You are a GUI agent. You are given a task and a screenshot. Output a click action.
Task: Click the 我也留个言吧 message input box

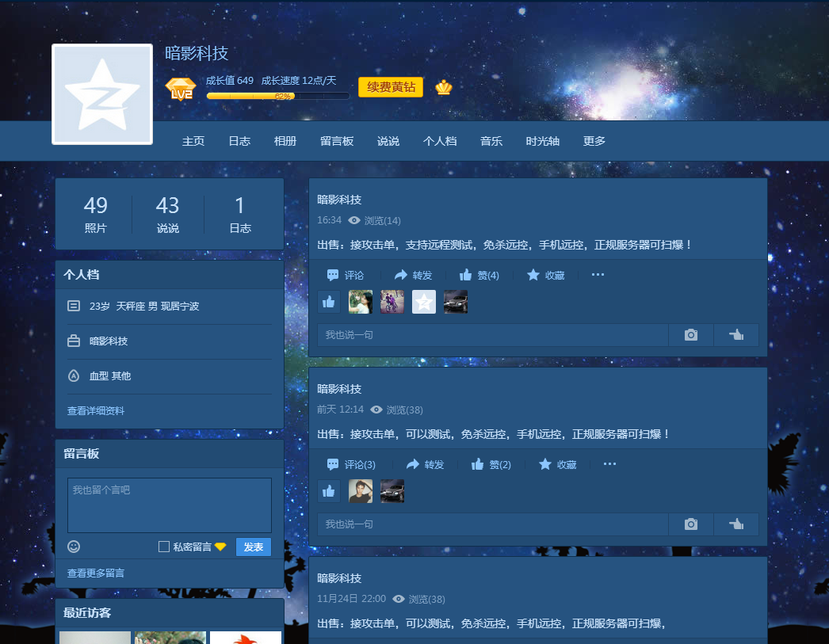tap(169, 505)
